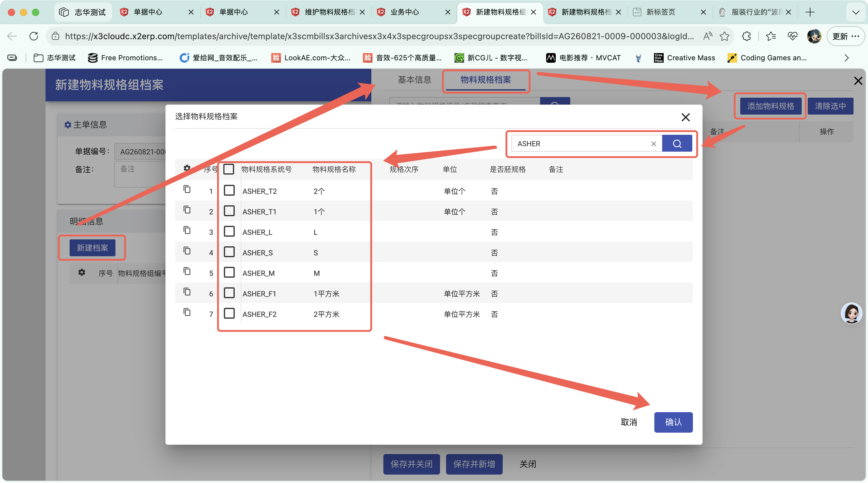Screen dimensions: 868x483
Task: Close the 选择物料规格档案 dialog
Action: tap(685, 117)
